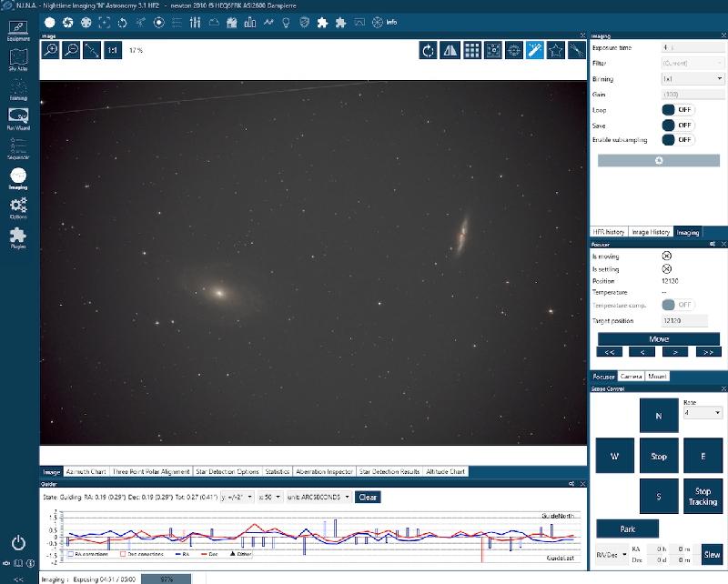Enable subsampling toggle switch

pyautogui.click(x=678, y=139)
